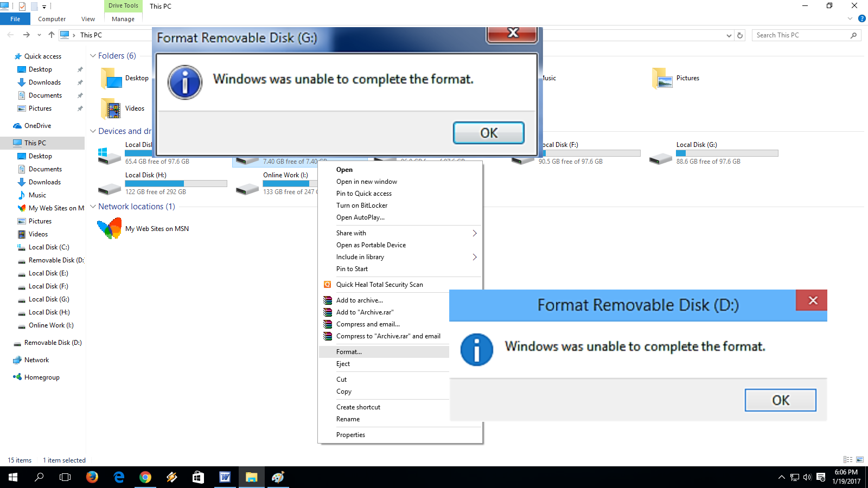Image resolution: width=868 pixels, height=488 pixels.
Task: Dismiss the G: format error with OK
Action: (488, 132)
